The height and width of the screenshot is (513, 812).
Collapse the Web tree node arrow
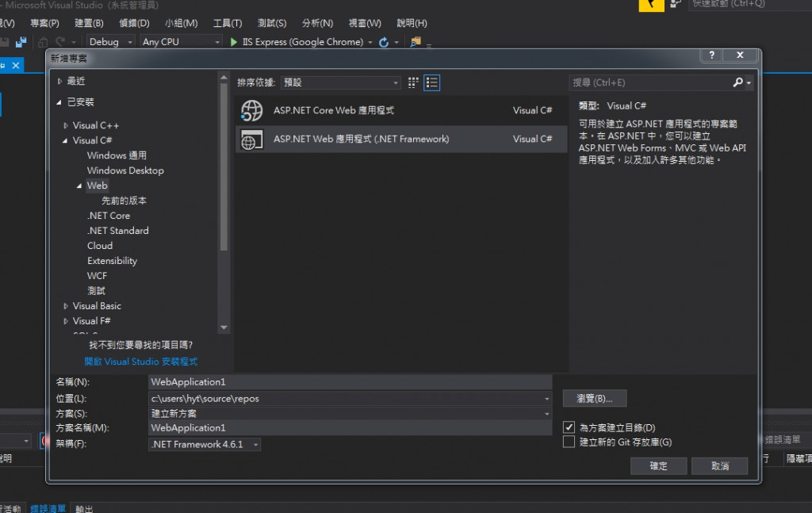click(79, 186)
